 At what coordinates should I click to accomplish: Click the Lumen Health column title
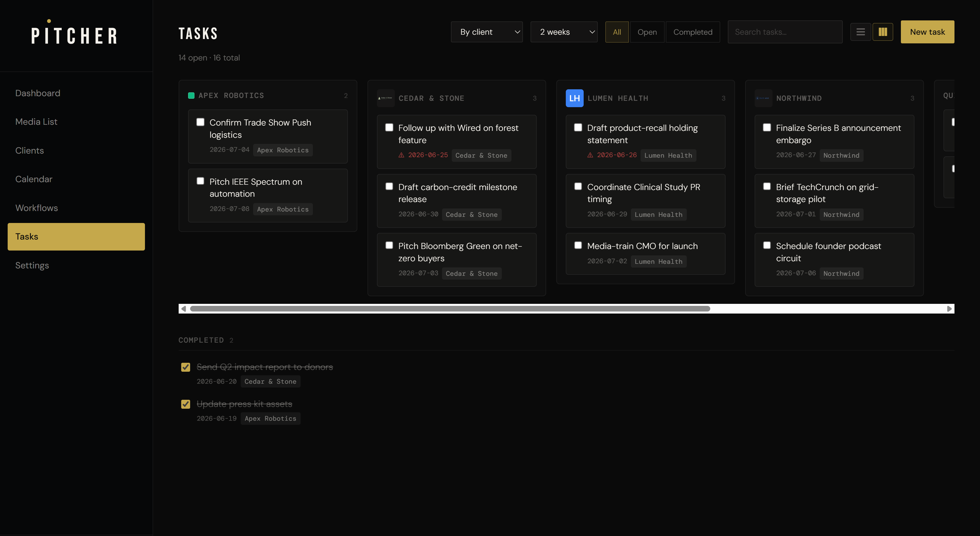[x=617, y=98]
